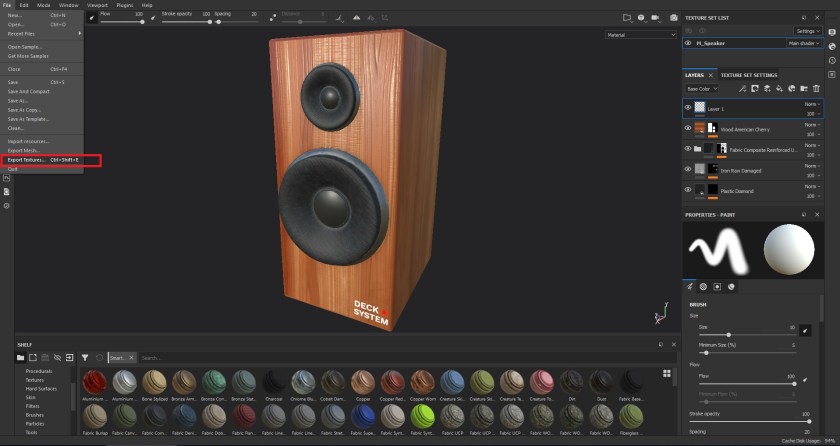Click the shelf export arrow icon
Image resolution: width=840 pixels, height=446 pixels.
(70, 358)
